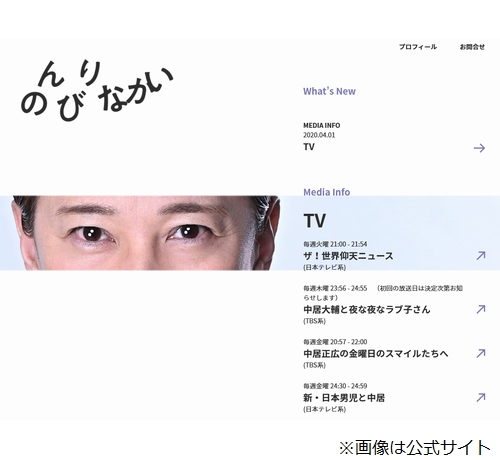Click the 2020.04.01 date of the news entry
Viewport: 500px width, 460px height.
[x=319, y=135]
